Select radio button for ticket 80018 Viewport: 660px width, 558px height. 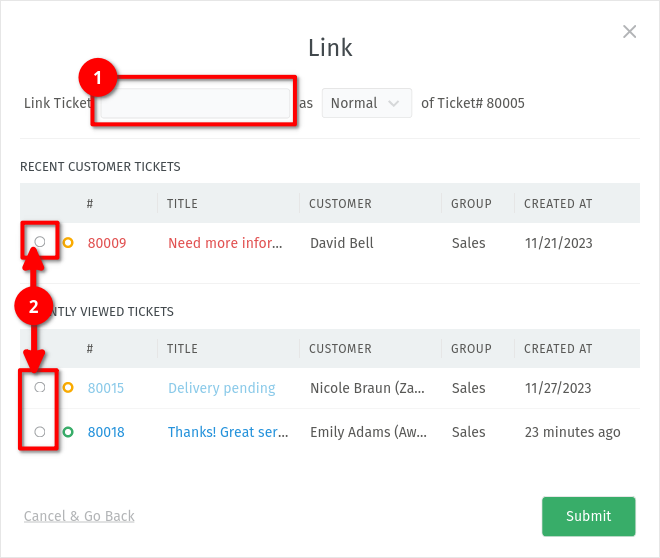coord(40,432)
